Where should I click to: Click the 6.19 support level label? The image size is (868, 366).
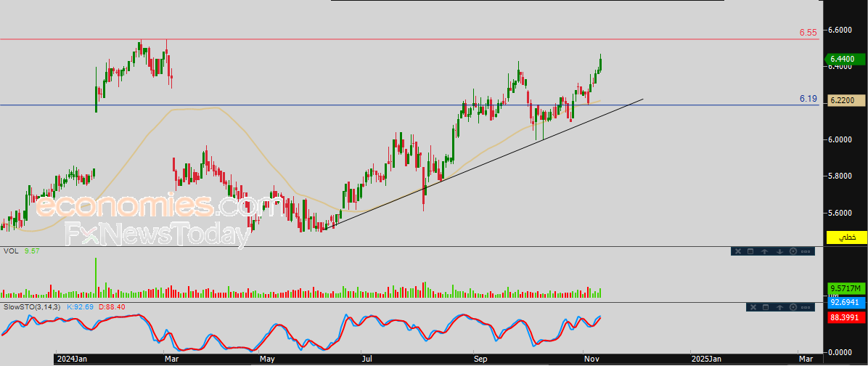pos(808,99)
